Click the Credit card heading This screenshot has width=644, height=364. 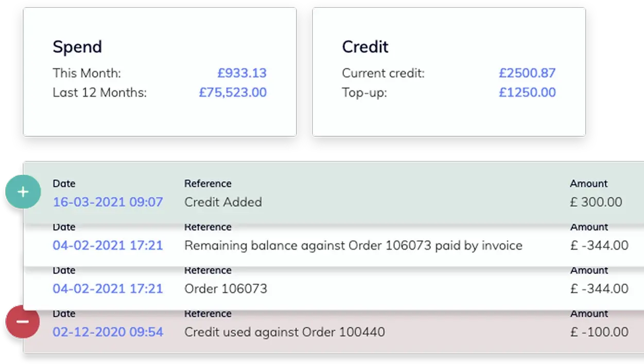365,47
